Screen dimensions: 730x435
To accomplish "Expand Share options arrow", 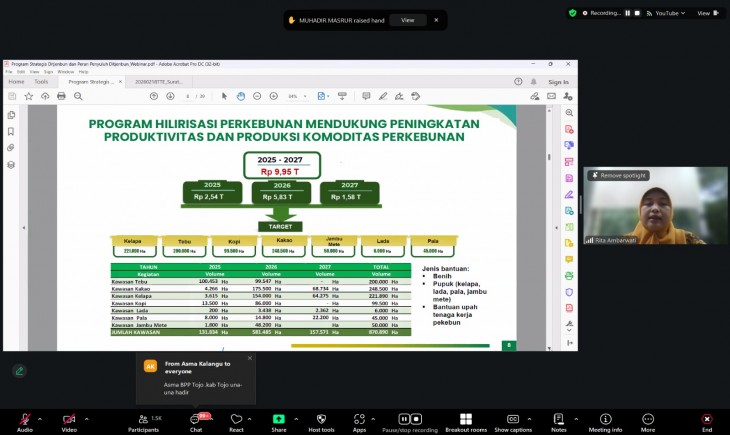I will pos(296,419).
